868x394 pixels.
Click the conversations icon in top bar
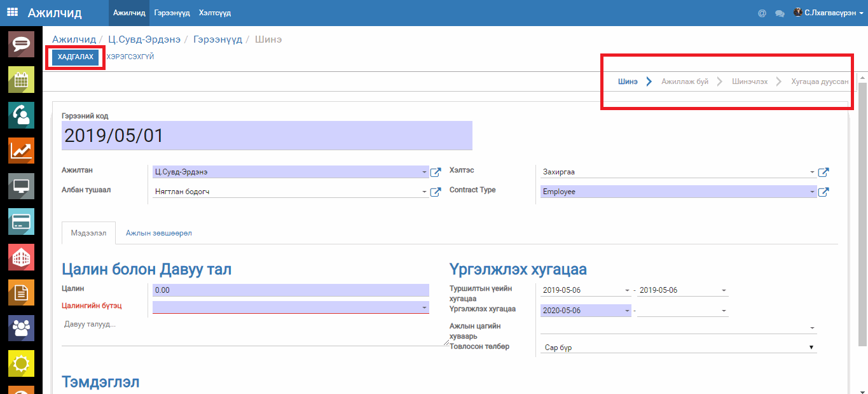coord(780,13)
